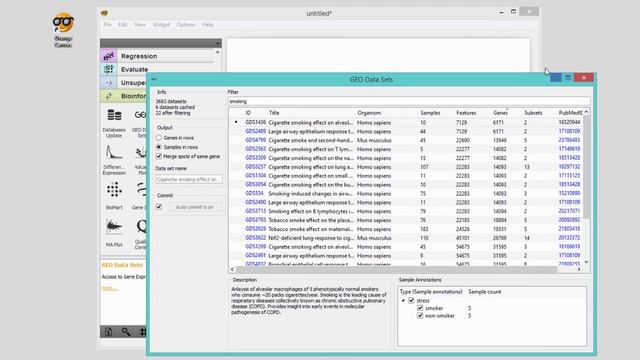
Task: Click the toolbox scroll-up arrow
Action: 218,52
